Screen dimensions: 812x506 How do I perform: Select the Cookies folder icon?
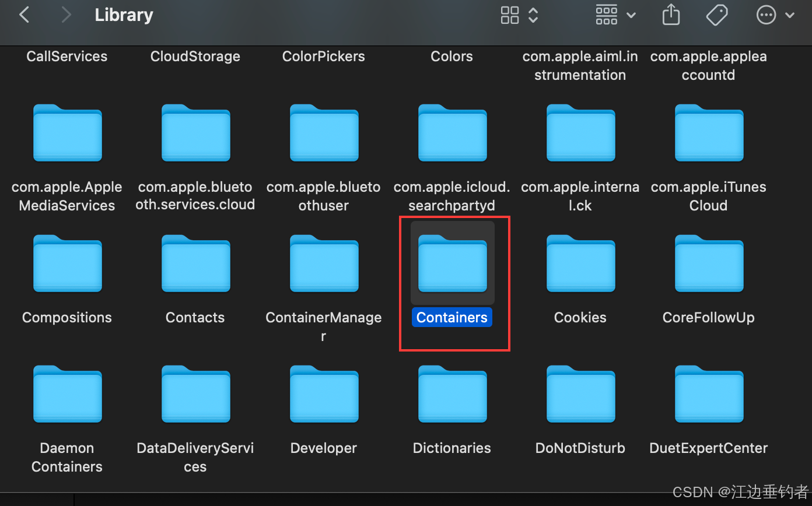click(581, 263)
